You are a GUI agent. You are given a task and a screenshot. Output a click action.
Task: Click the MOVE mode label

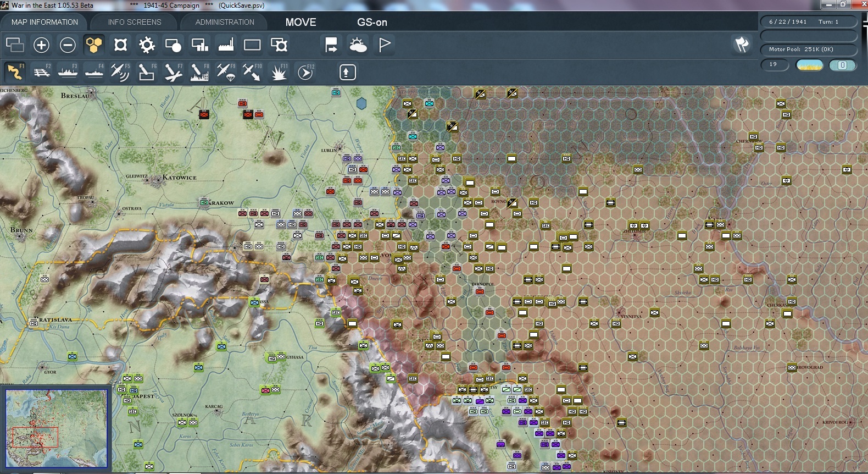point(301,22)
